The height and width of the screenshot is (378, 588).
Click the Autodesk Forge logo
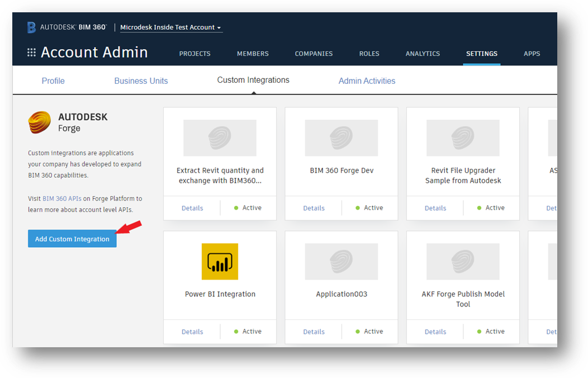[39, 122]
